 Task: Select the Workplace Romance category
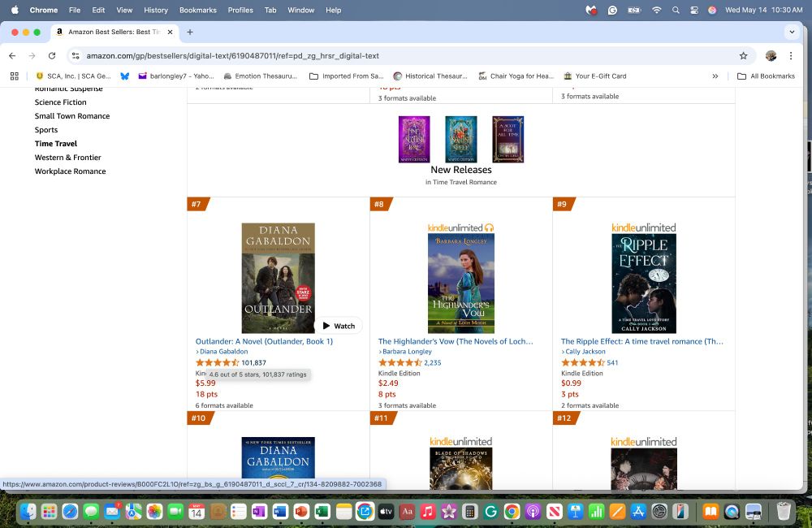[x=70, y=171]
